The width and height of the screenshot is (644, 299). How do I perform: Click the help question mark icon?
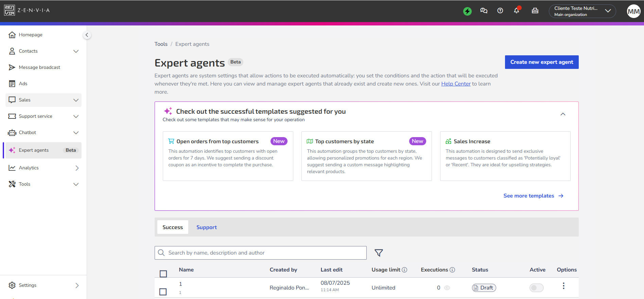pos(500,11)
